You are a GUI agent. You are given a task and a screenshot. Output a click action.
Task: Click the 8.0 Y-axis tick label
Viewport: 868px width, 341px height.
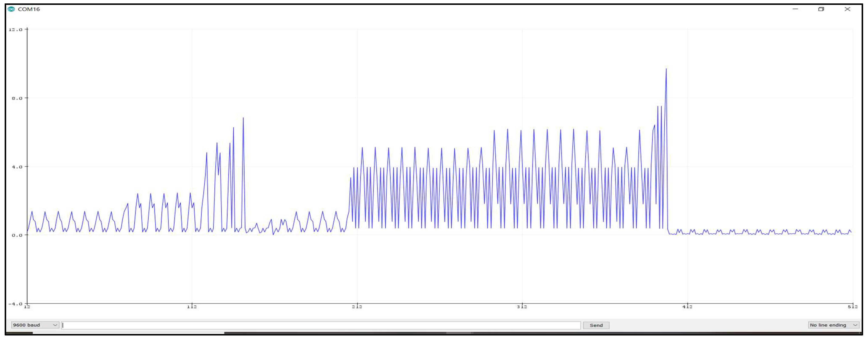(x=17, y=98)
